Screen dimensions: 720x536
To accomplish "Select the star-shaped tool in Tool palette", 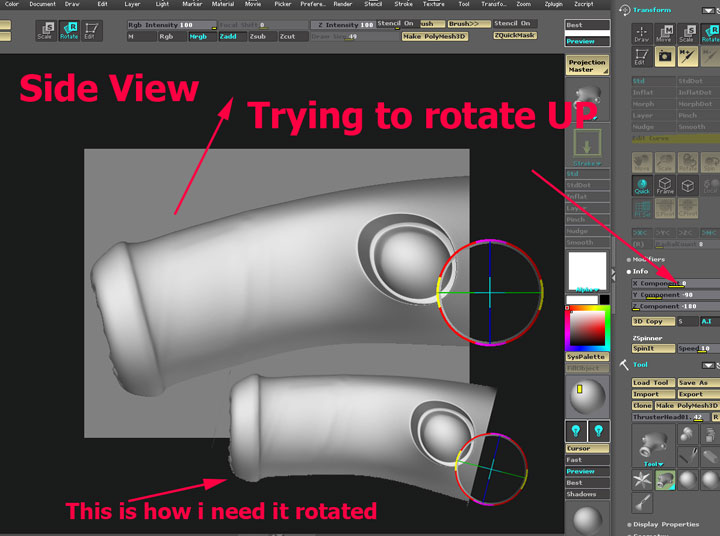I will point(642,480).
